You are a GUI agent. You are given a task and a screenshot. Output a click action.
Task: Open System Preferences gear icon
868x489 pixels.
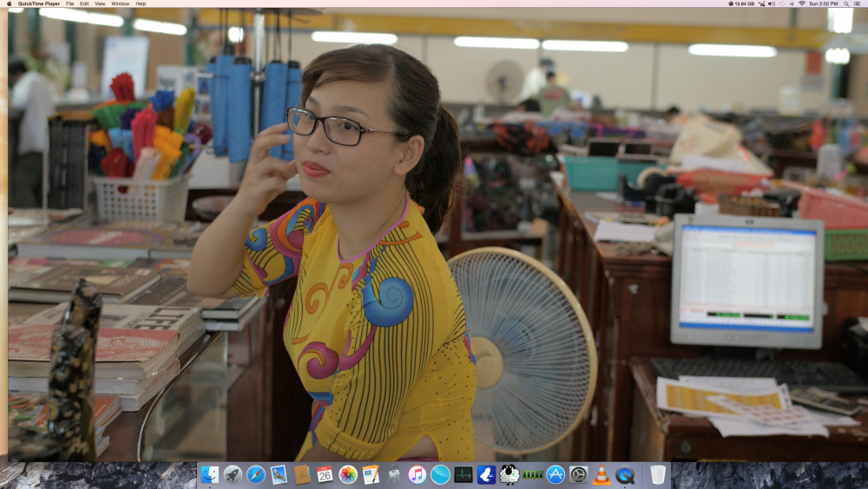coord(578,474)
